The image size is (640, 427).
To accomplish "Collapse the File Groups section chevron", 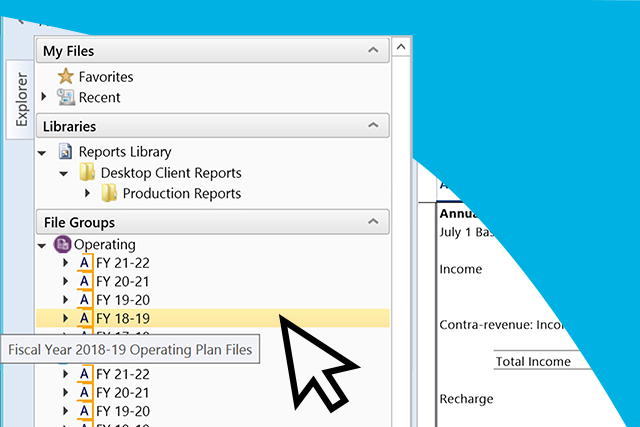I will [373, 221].
